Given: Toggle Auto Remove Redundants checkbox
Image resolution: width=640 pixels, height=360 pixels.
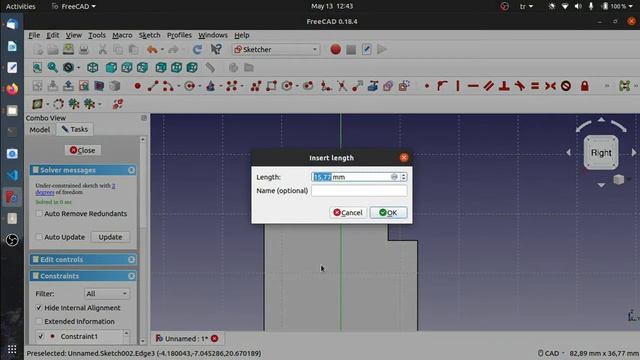Looking at the screenshot, I should click(x=39, y=213).
